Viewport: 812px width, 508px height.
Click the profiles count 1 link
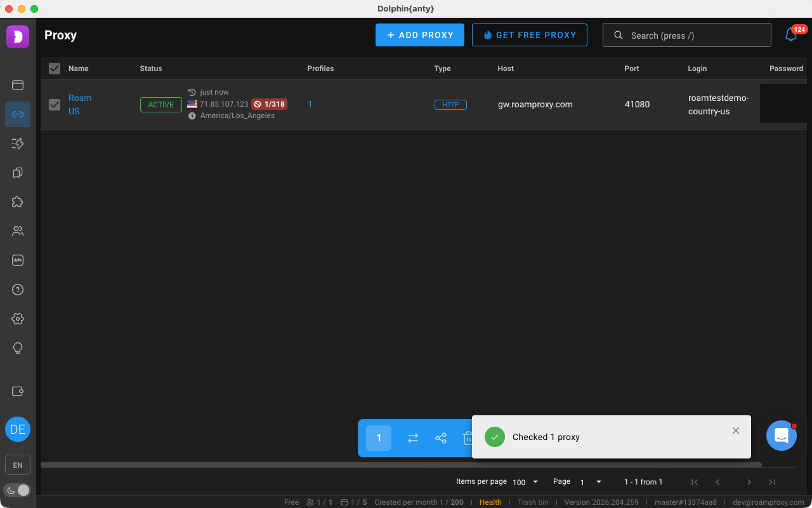click(x=310, y=104)
